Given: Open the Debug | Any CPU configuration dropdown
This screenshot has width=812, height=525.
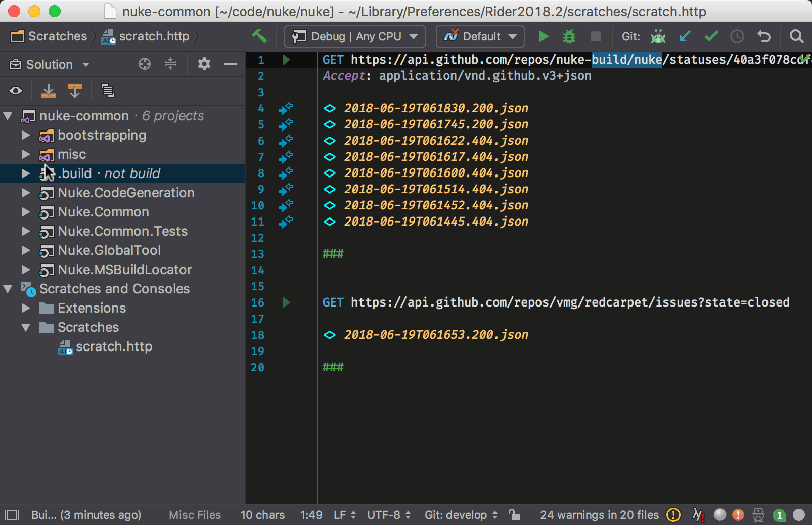Looking at the screenshot, I should point(354,36).
